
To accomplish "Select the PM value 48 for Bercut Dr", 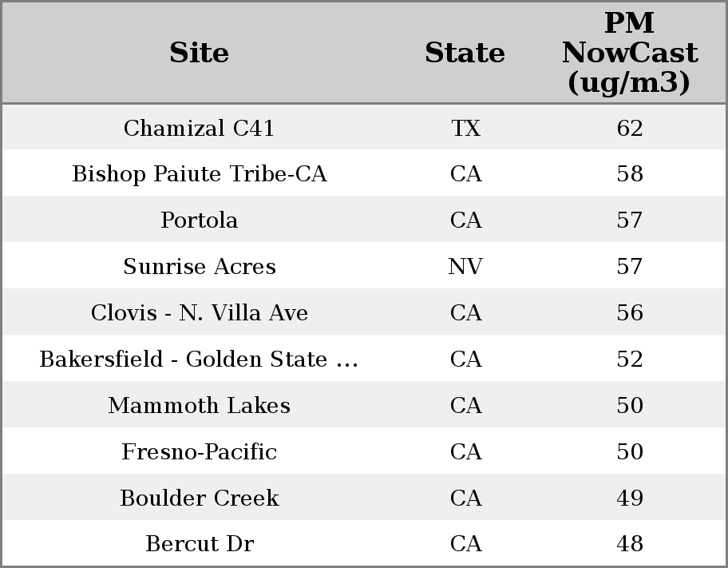I will click(x=630, y=544).
